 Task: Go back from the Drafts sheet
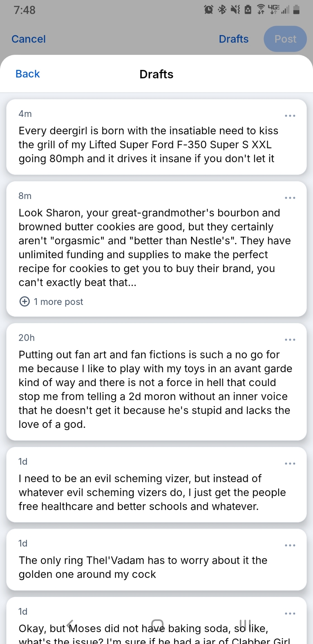point(28,74)
